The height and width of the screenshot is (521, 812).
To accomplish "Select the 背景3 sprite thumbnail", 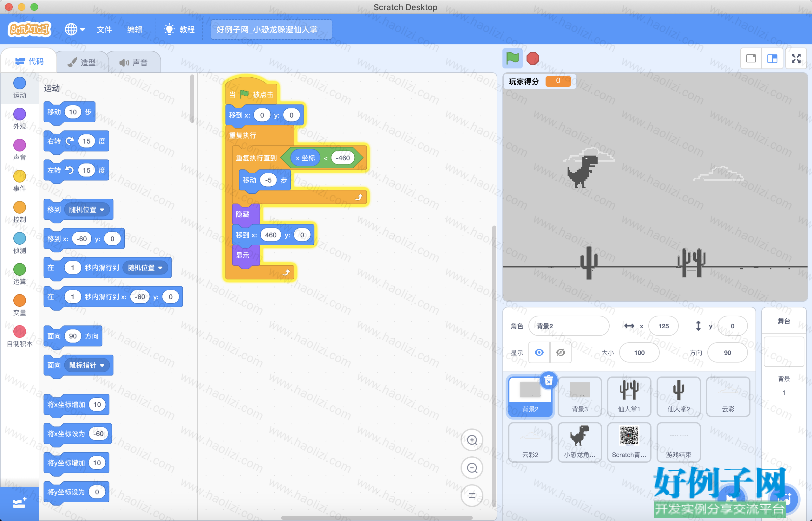I will [x=580, y=397].
